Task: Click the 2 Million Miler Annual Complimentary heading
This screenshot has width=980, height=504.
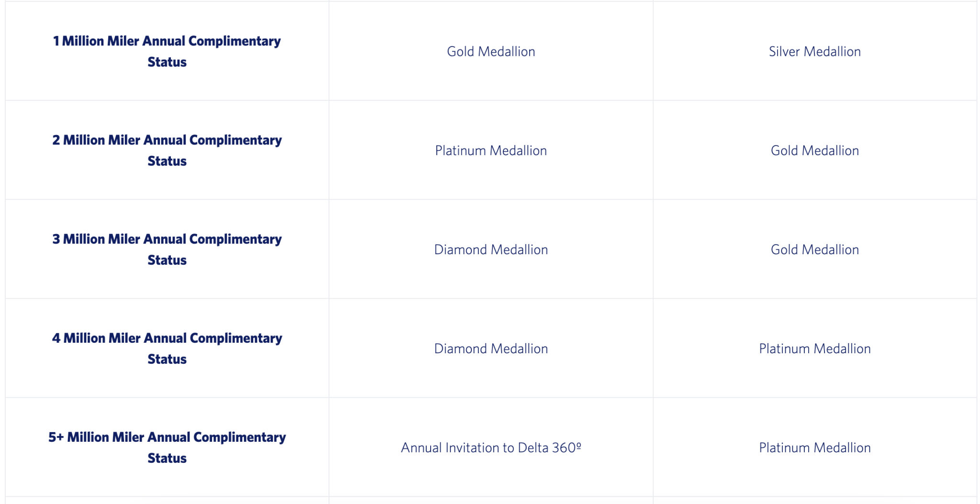Action: point(167,140)
